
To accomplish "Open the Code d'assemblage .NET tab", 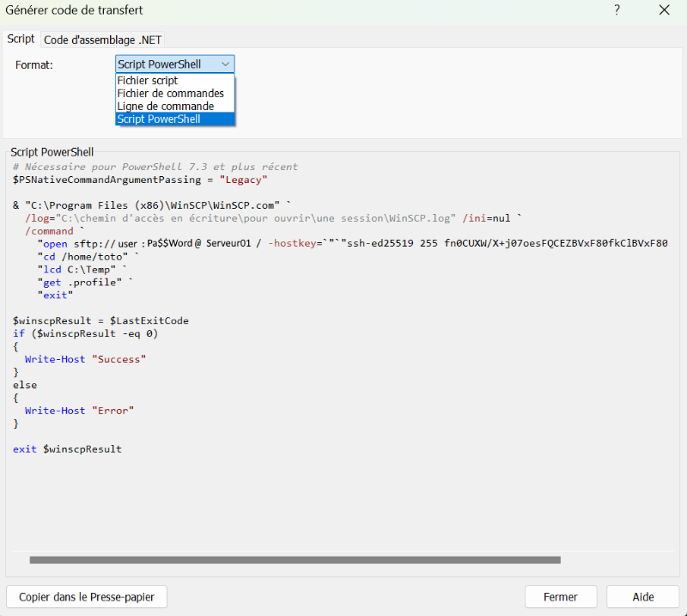I will pyautogui.click(x=102, y=40).
